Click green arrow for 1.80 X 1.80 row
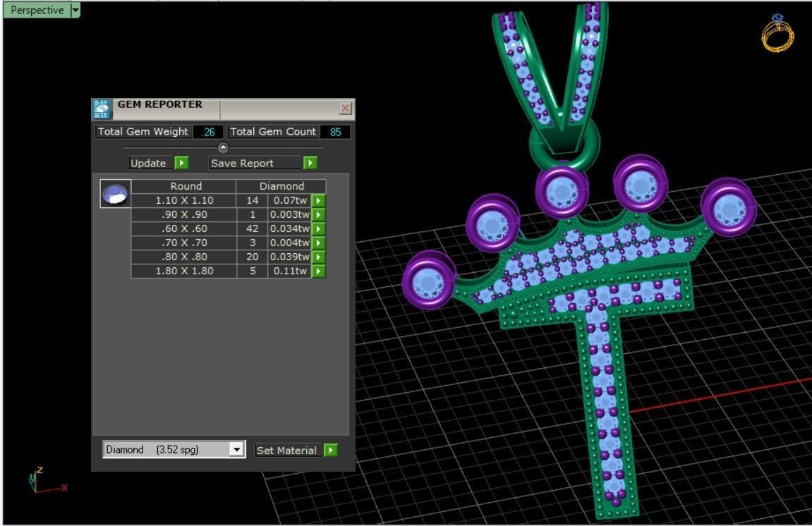Screen dimensions: 812x526 coord(318,271)
